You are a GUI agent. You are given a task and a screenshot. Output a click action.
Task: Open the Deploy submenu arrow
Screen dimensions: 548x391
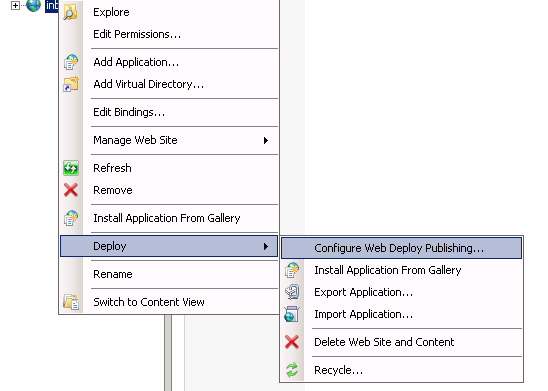pyautogui.click(x=266, y=246)
